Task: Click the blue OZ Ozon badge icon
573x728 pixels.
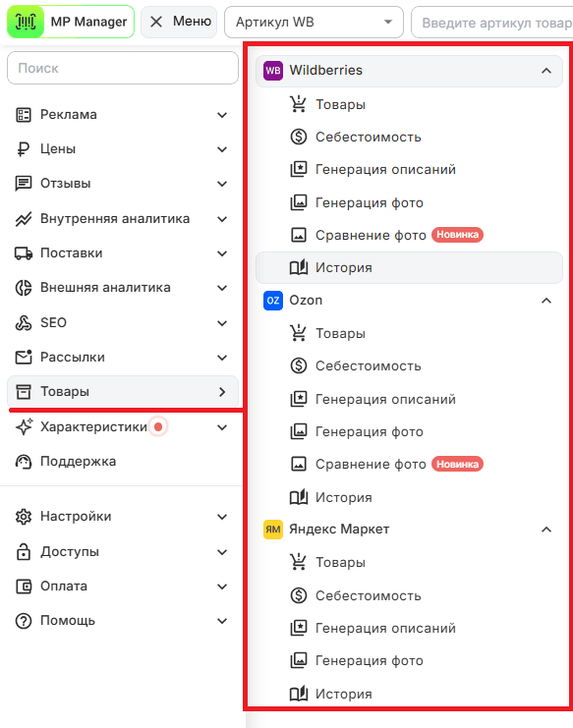Action: pos(273,301)
